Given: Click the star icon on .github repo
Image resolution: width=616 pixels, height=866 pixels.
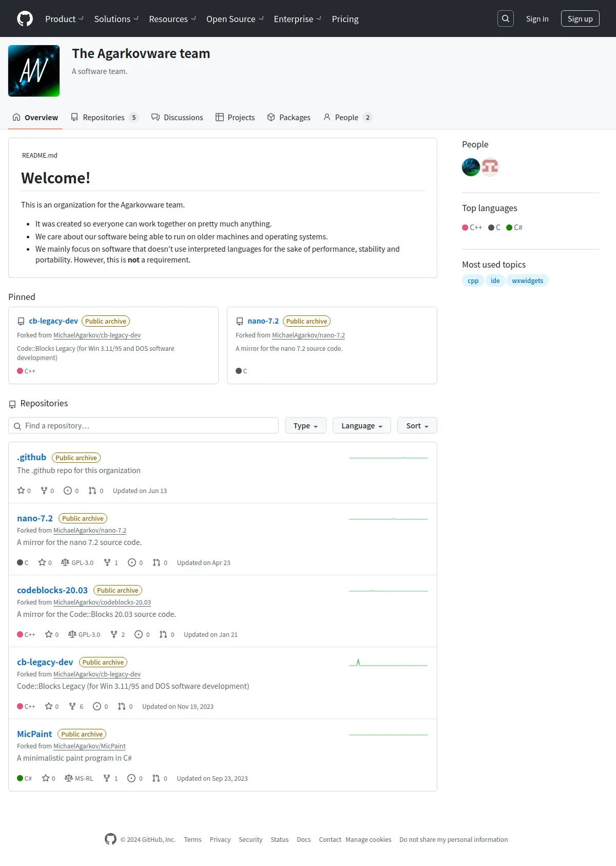Looking at the screenshot, I should pos(21,491).
